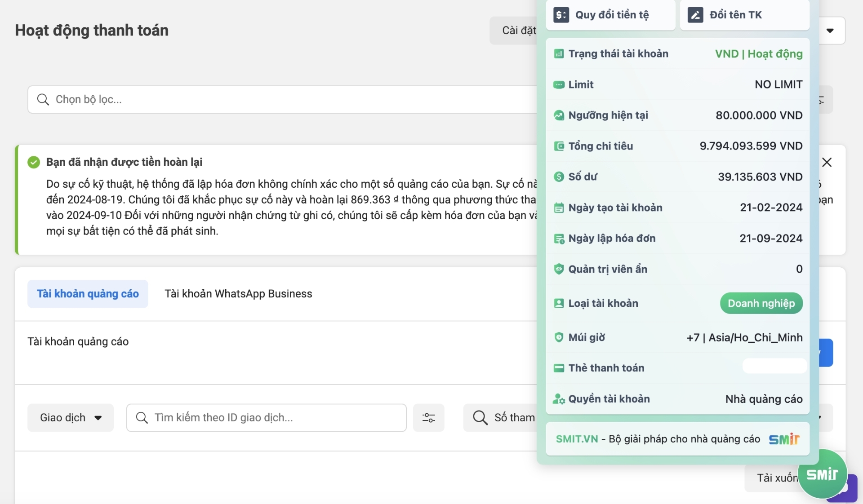Open the SMIT floating round button
This screenshot has height=504, width=863.
[822, 474]
